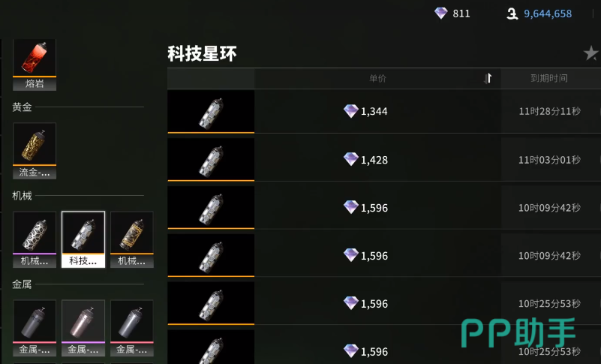Screen dimensions: 601x364
Task: Select the 熔岩 lava spray paint item
Action: click(35, 65)
